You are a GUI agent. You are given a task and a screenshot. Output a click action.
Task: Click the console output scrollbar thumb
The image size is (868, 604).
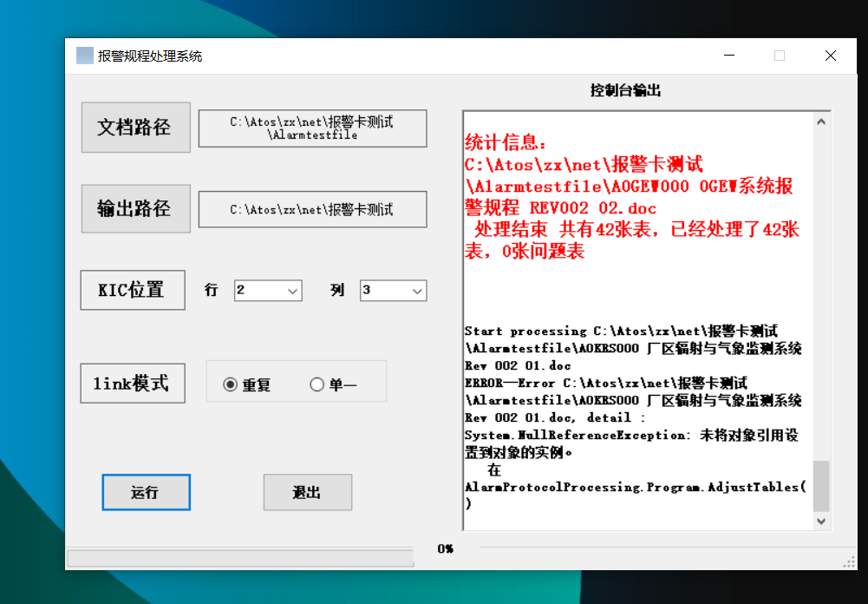click(x=821, y=486)
